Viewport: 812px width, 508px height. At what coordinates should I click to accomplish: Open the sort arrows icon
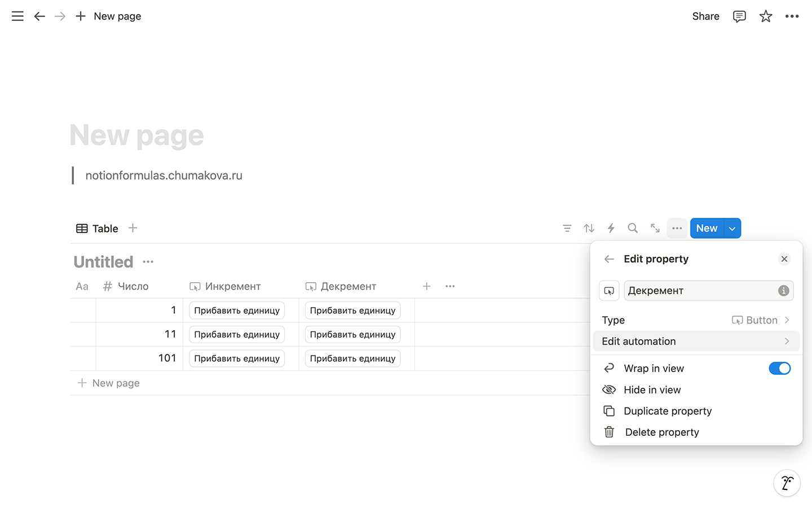click(589, 229)
